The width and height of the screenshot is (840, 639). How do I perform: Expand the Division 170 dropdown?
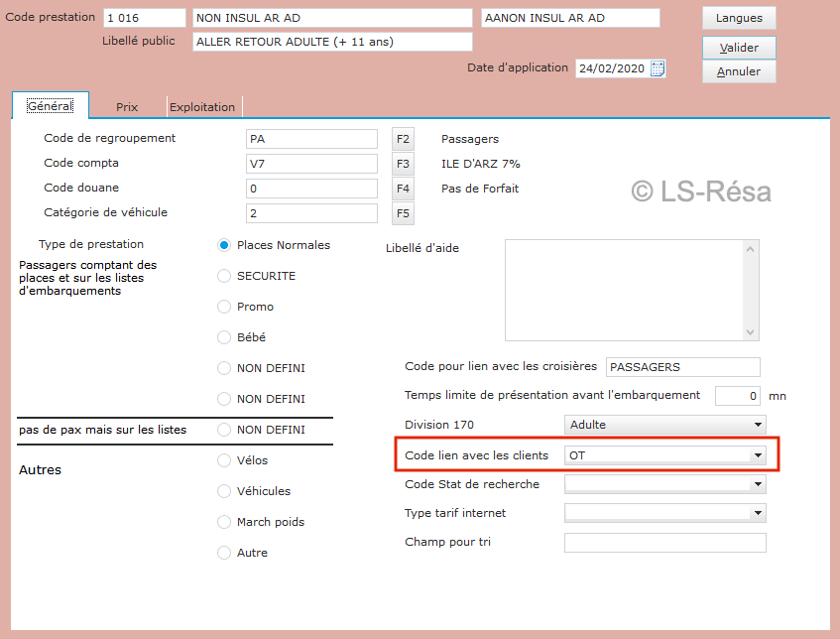tap(758, 425)
